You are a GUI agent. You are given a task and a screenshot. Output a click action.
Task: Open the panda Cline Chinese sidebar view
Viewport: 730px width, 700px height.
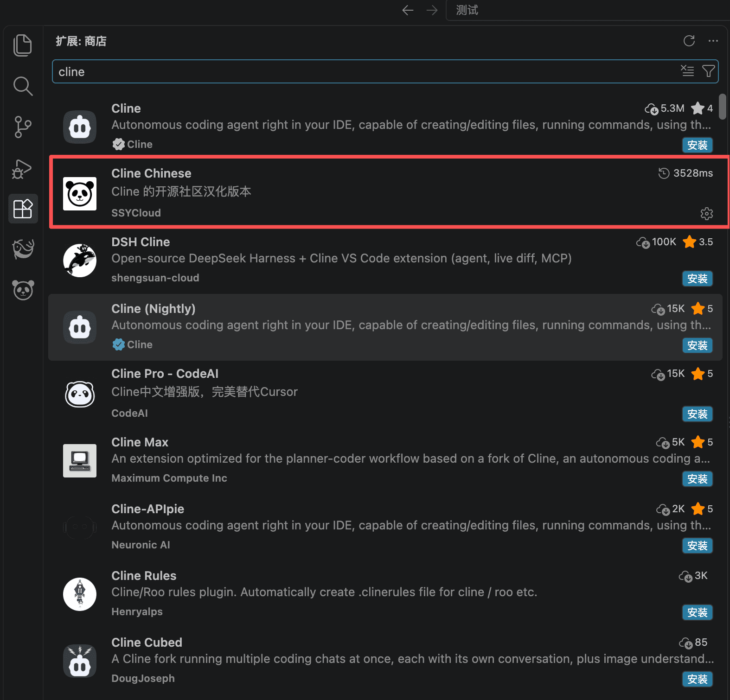tap(23, 290)
